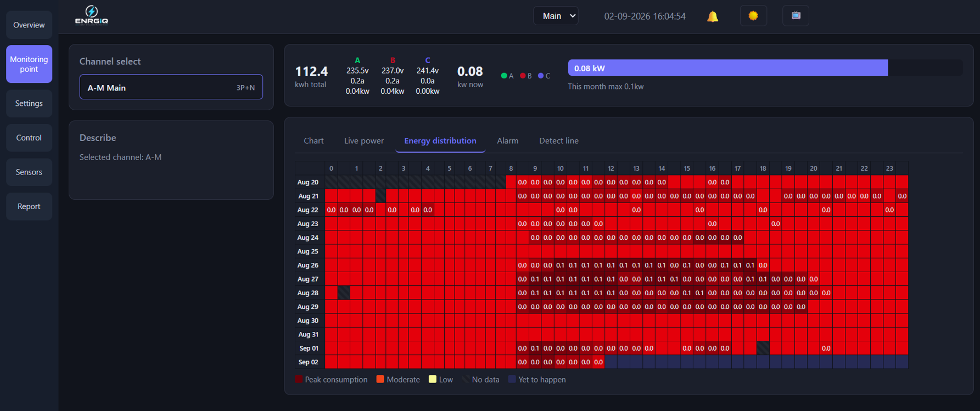
Task: Click the screen display icon button
Action: tap(796, 16)
